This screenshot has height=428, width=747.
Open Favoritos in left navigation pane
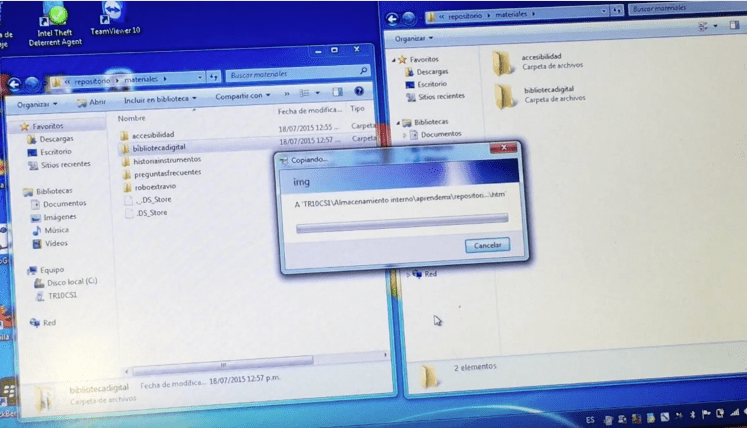[x=41, y=126]
